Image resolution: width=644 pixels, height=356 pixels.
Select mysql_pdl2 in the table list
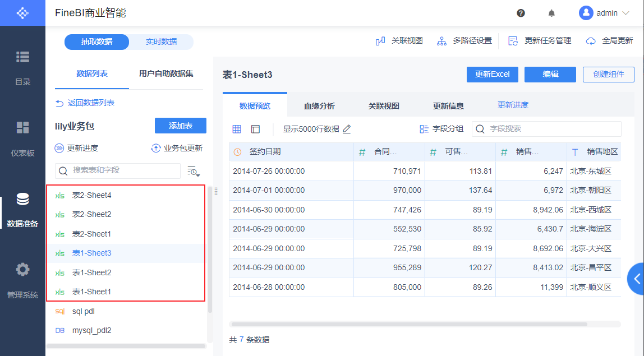click(126, 331)
